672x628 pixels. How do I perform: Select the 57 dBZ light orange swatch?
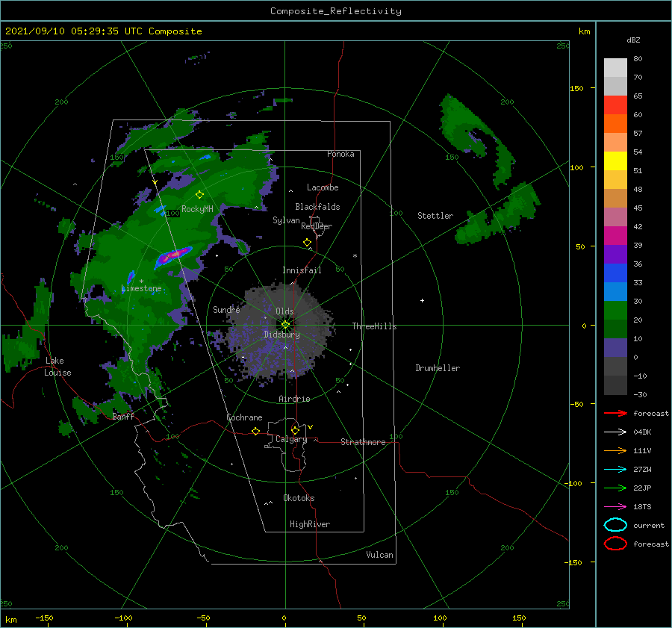coord(615,143)
